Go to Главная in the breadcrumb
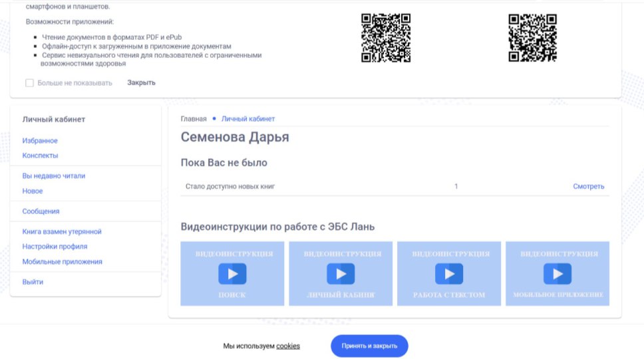The height and width of the screenshot is (359, 644). (x=194, y=119)
